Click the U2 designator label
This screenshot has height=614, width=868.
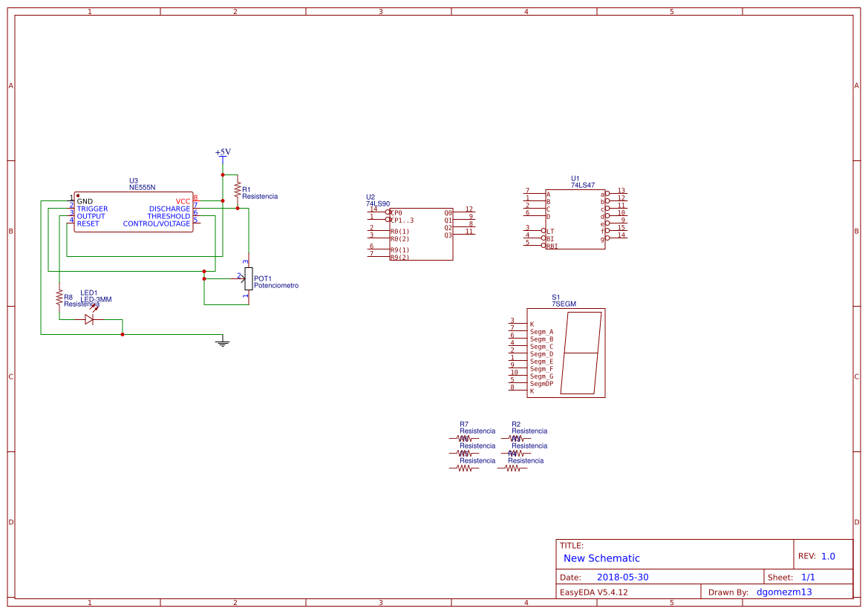point(371,197)
